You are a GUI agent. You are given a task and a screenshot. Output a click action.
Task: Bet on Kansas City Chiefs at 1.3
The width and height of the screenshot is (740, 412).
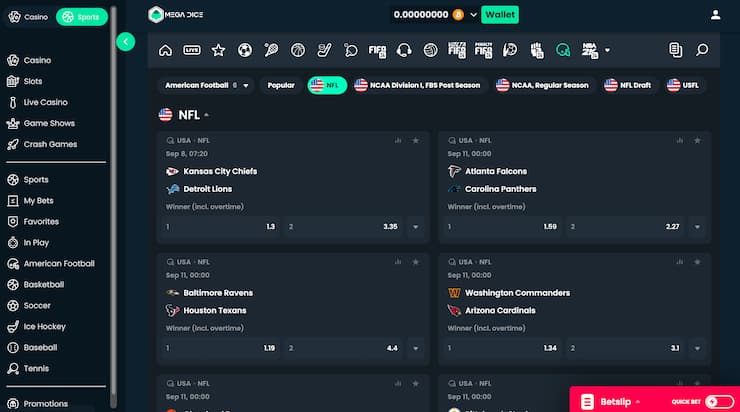pyautogui.click(x=220, y=227)
